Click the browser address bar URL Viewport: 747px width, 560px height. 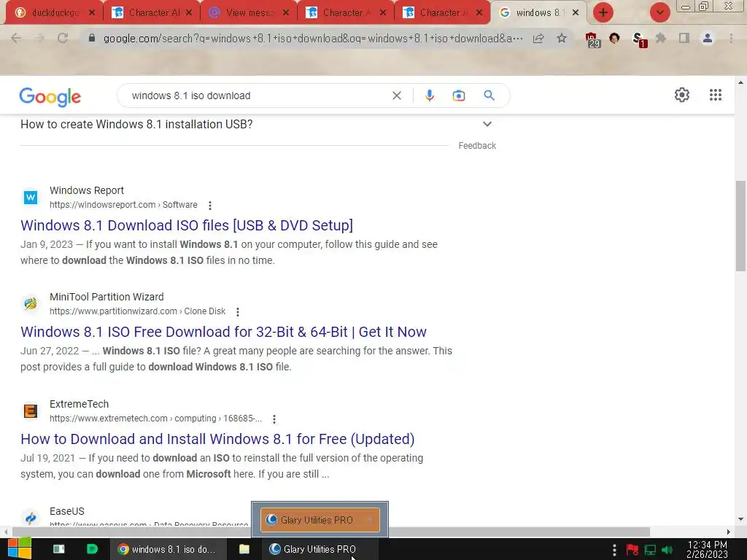(312, 39)
